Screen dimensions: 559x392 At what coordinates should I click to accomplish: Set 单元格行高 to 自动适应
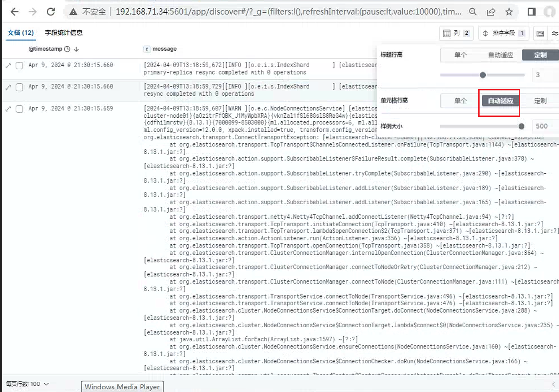500,101
